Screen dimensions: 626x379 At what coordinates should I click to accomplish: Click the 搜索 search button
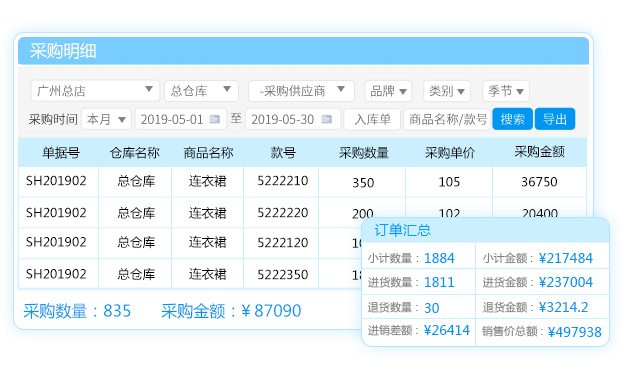pos(513,119)
